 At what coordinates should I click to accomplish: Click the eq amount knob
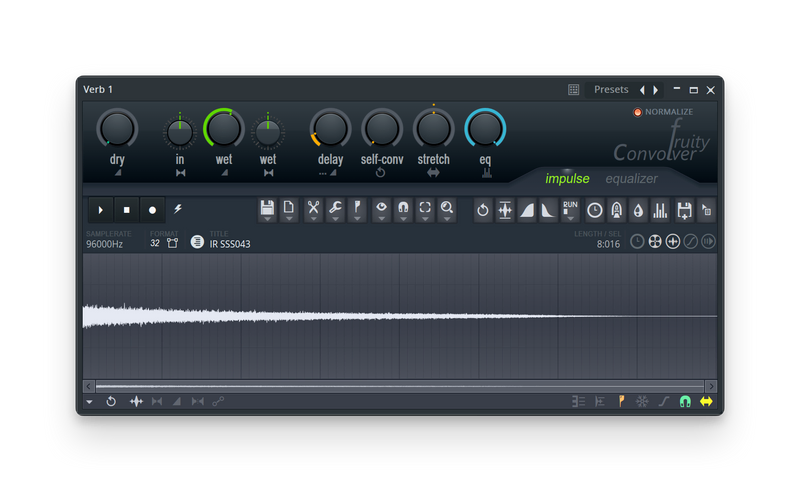(485, 129)
